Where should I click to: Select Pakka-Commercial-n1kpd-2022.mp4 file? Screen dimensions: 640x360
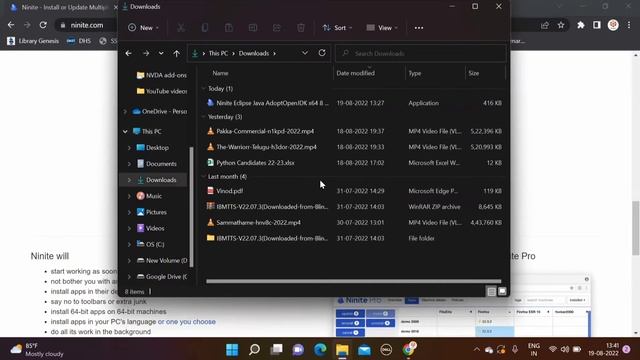pos(354,131)
